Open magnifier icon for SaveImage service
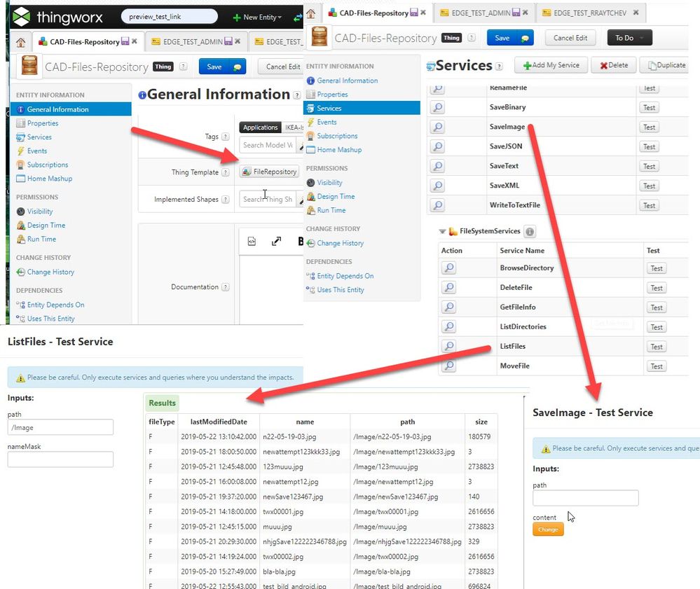700x589 pixels. [x=438, y=127]
